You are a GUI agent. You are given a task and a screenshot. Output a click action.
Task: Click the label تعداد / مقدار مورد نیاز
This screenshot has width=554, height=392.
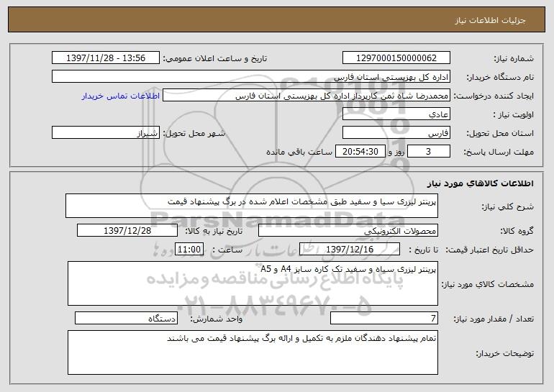pyautogui.click(x=494, y=319)
